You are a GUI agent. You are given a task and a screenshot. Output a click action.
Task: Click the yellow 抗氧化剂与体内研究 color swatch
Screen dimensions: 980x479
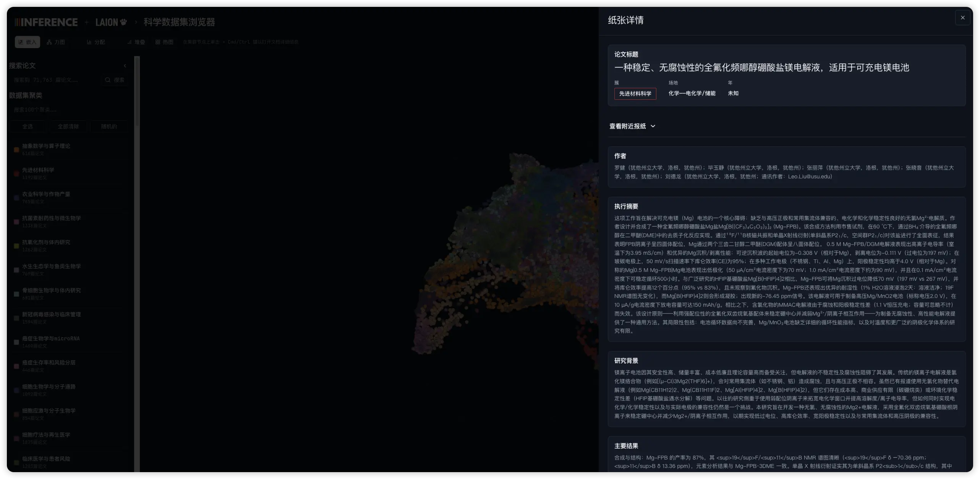pos(16,246)
